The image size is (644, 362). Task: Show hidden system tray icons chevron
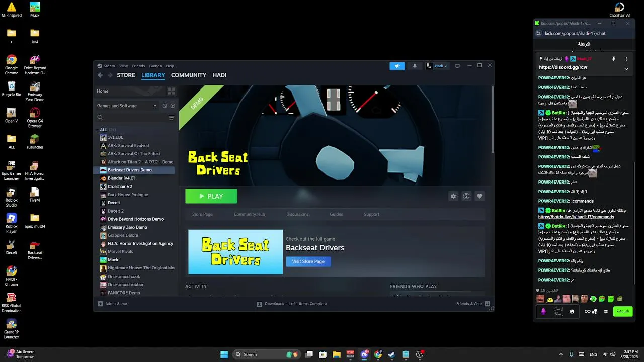point(561,354)
